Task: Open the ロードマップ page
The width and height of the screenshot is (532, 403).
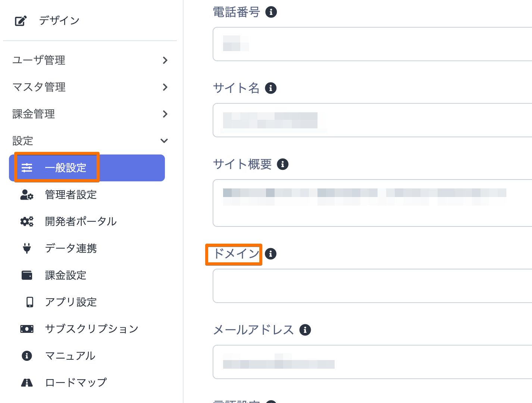Action: coord(76,383)
